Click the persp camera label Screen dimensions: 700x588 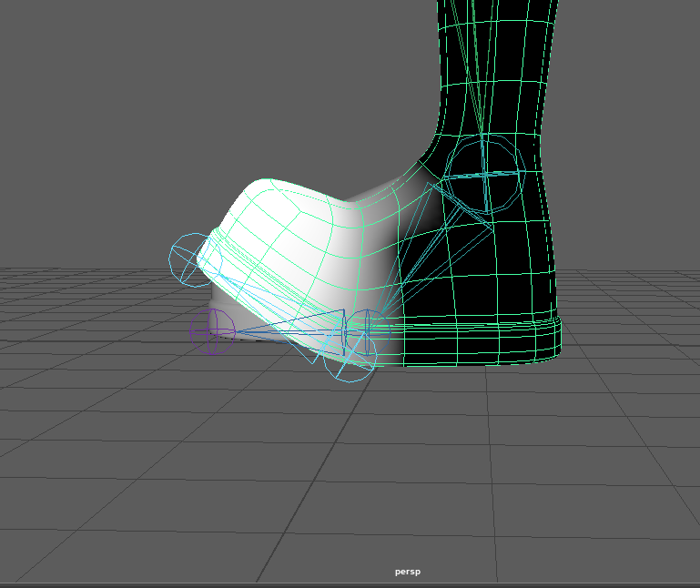[x=408, y=572]
